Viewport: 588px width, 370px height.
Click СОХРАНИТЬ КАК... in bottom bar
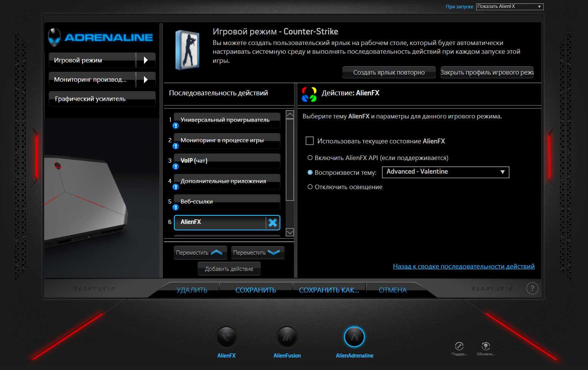click(x=329, y=290)
